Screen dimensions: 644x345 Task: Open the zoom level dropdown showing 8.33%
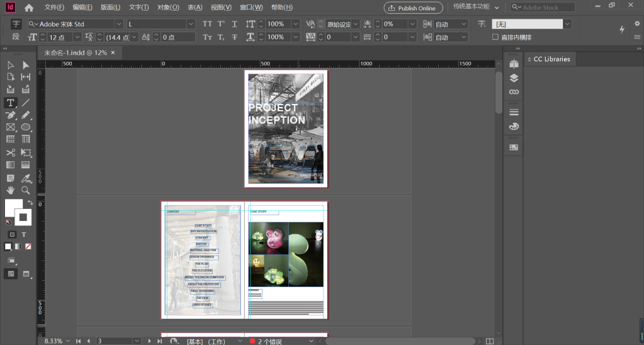coord(67,341)
